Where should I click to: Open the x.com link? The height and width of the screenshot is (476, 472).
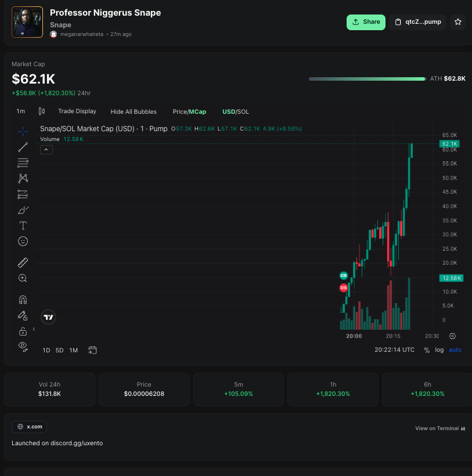pos(29,427)
